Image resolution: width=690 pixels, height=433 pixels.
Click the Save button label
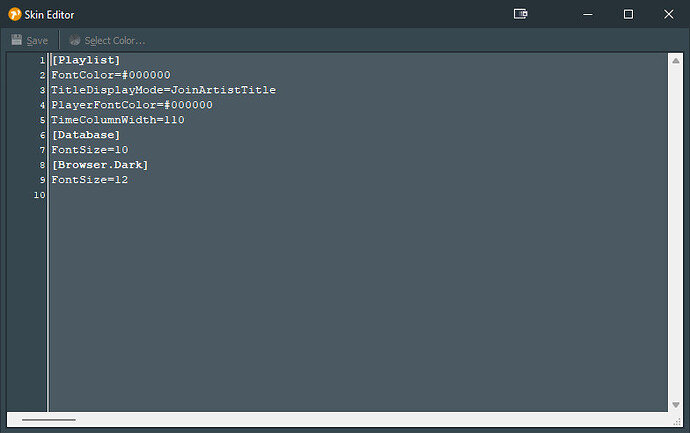[x=37, y=40]
